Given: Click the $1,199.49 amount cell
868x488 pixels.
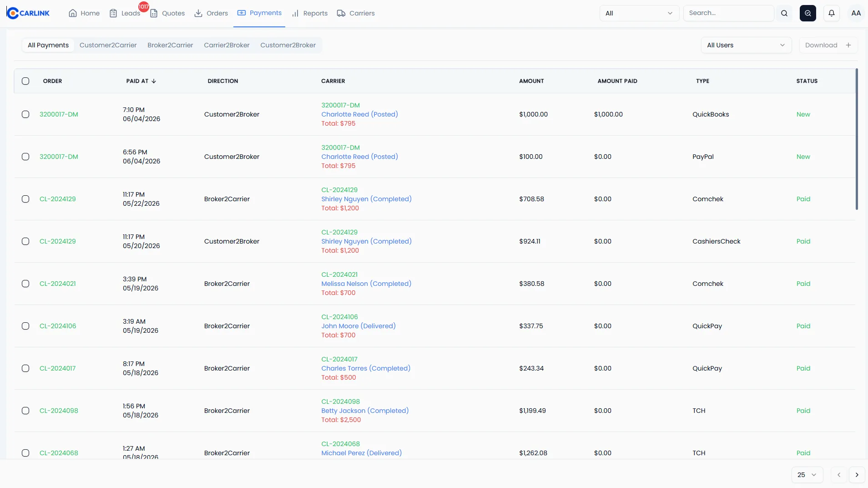Looking at the screenshot, I should pos(532,411).
